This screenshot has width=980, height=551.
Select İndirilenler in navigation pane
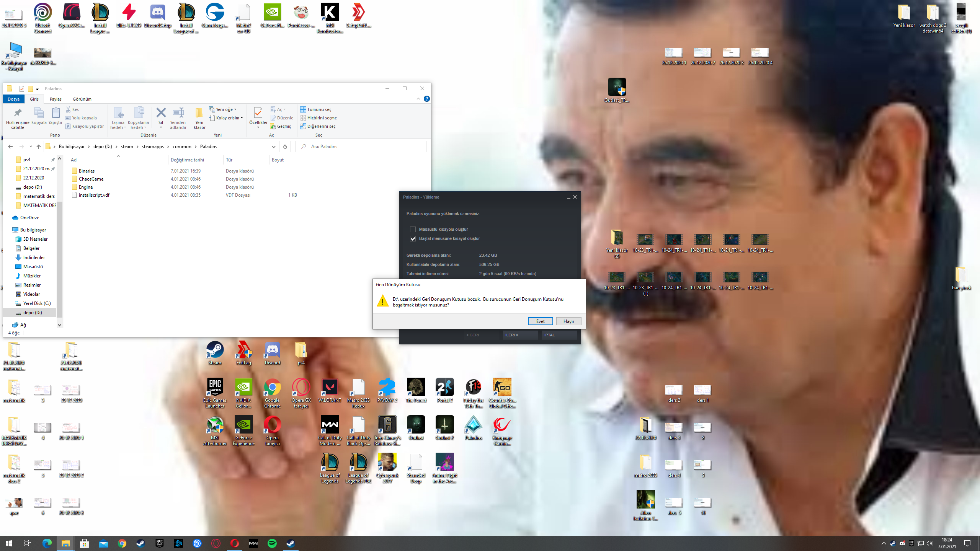34,258
